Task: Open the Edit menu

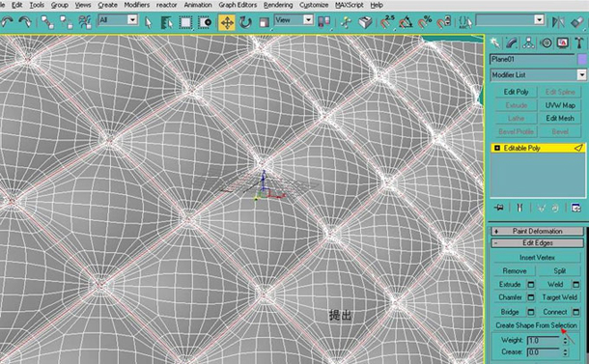Action: pyautogui.click(x=17, y=5)
